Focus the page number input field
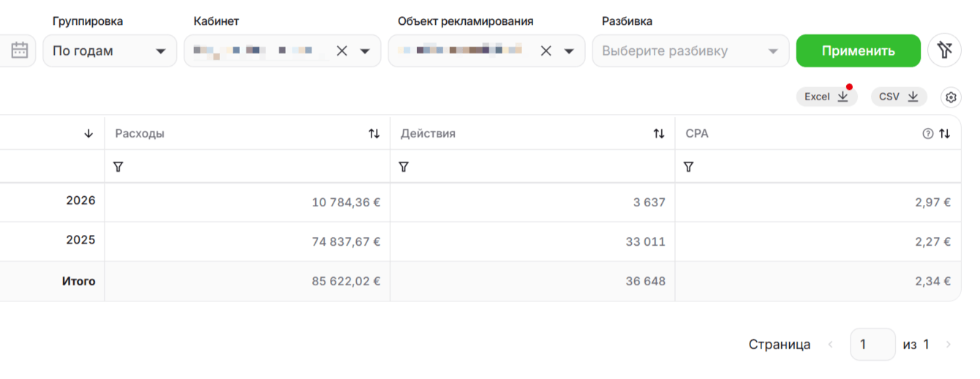Image resolution: width=980 pixels, height=379 pixels. coord(872,344)
